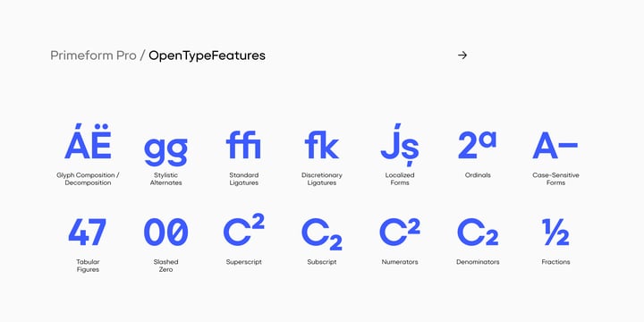Select the ÁË glyph composition sample
The image size is (644, 322).
[x=88, y=141]
